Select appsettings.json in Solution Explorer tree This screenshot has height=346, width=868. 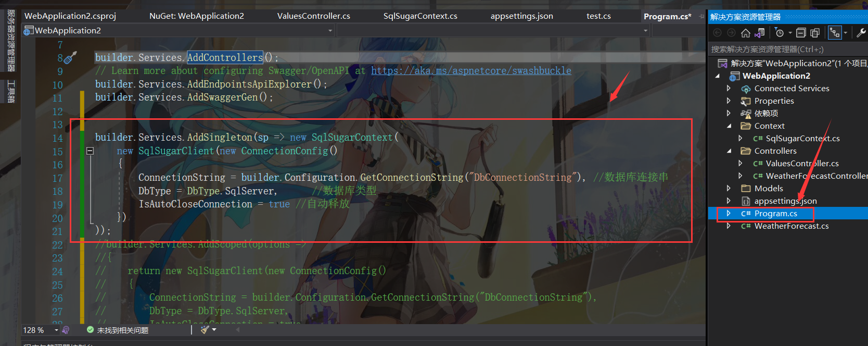[x=786, y=201]
